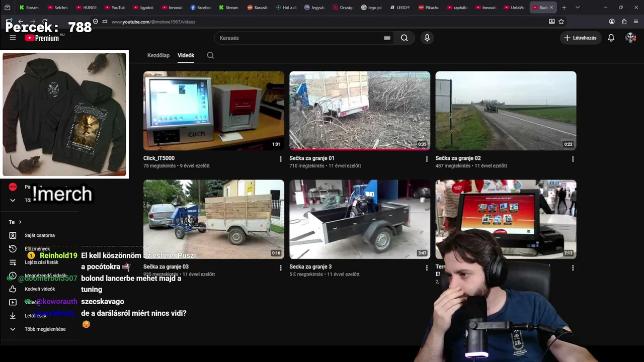This screenshot has width=644, height=362.
Task: Switch to the Selchris browser tab
Action: click(x=58, y=8)
